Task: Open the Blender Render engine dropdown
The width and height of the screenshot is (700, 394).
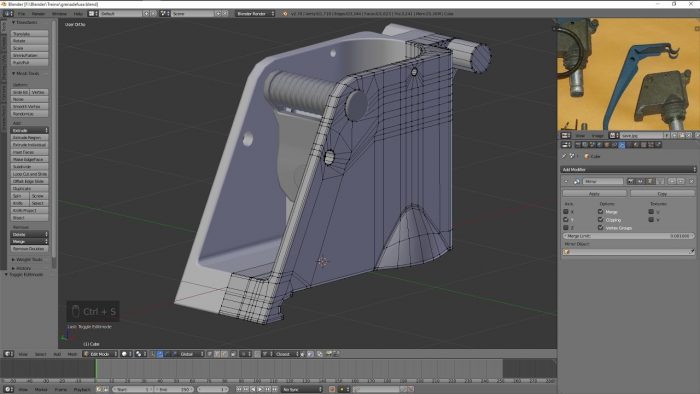Action: click(x=255, y=13)
